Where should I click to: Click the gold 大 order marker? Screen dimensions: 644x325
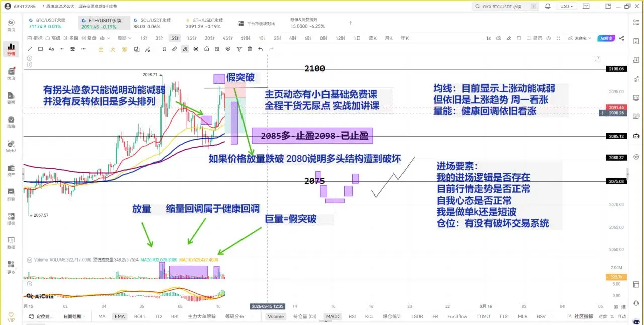[112, 49]
